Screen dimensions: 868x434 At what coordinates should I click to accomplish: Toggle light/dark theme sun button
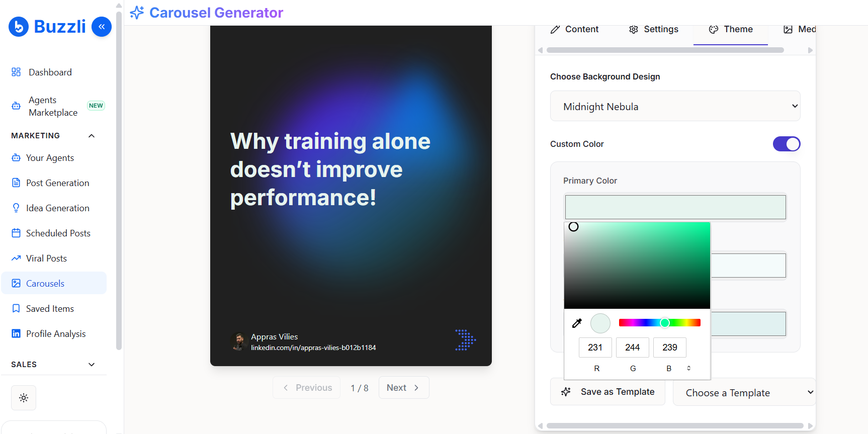pos(24,398)
